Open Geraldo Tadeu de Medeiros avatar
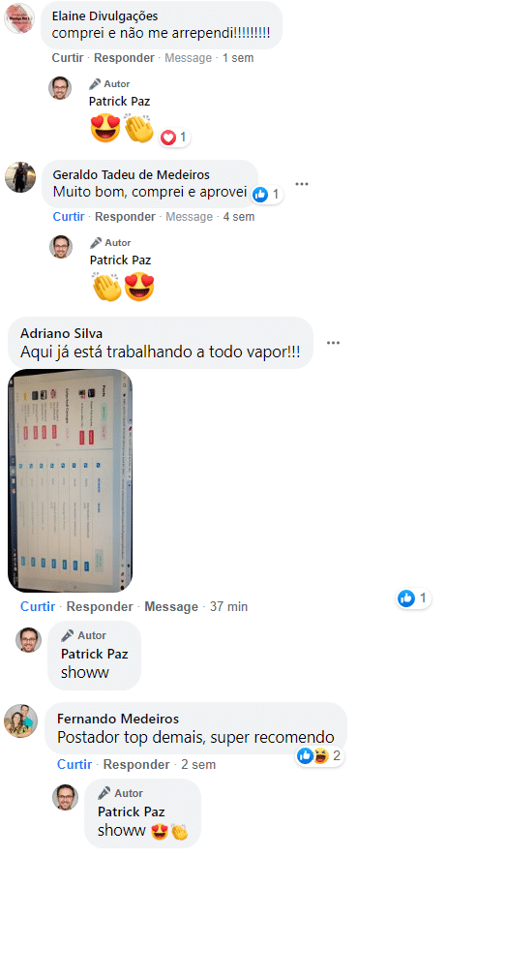This screenshot has height=980, width=506. pyautogui.click(x=20, y=177)
